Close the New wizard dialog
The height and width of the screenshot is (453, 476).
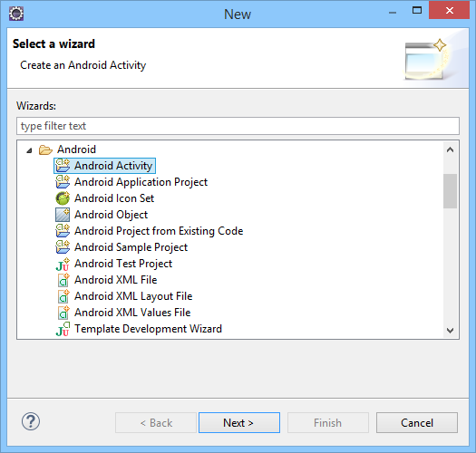click(450, 11)
